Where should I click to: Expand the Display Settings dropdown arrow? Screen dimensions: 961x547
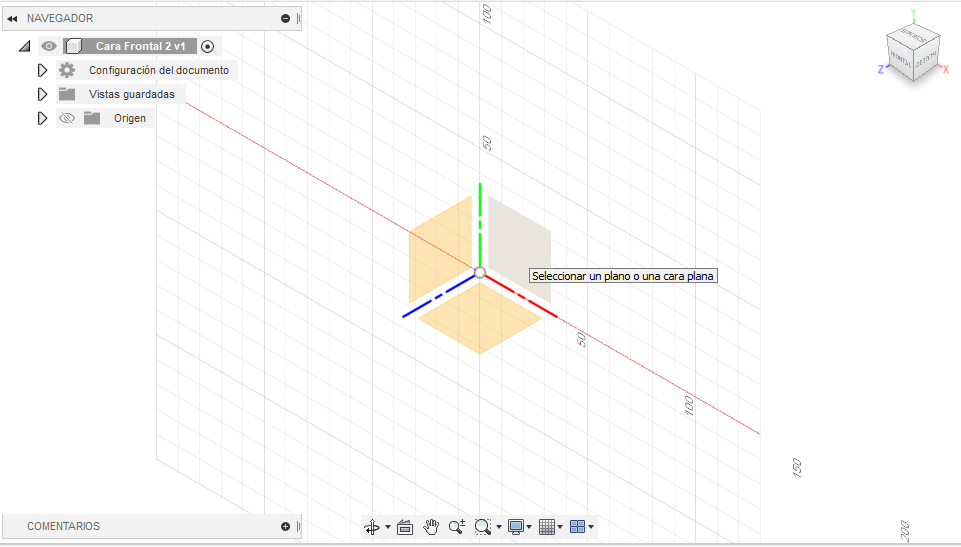pos(529,527)
